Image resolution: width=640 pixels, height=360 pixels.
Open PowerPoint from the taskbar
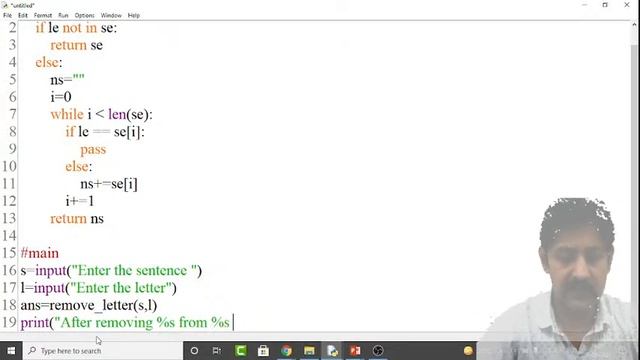pos(355,351)
